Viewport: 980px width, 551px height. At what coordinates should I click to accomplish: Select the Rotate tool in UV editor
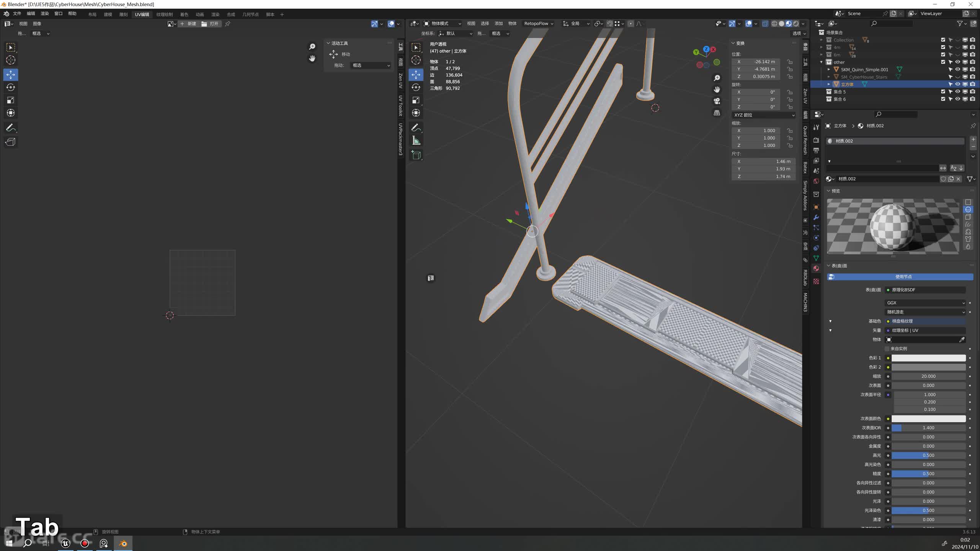11,87
